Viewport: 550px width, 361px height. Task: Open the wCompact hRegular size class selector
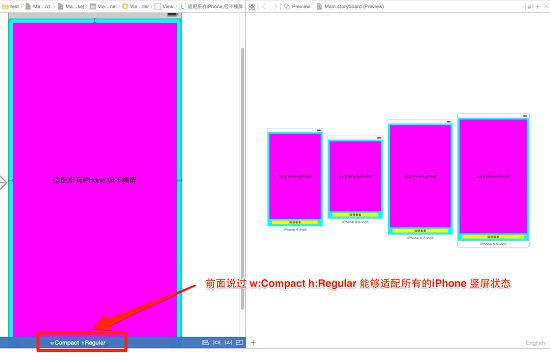(78, 343)
